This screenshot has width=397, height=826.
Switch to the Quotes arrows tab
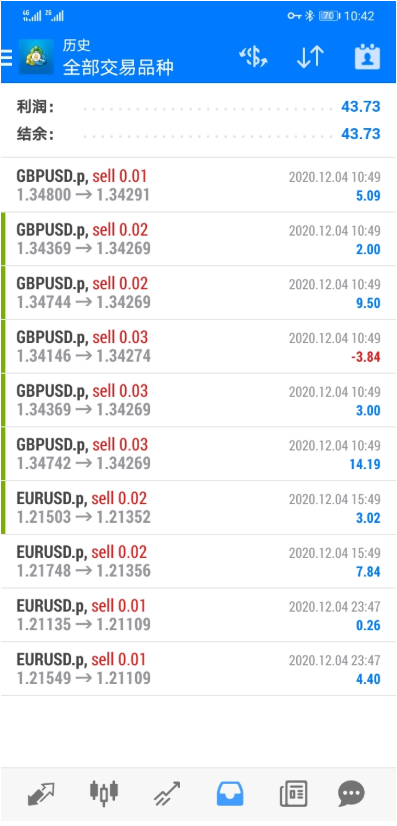(41, 793)
